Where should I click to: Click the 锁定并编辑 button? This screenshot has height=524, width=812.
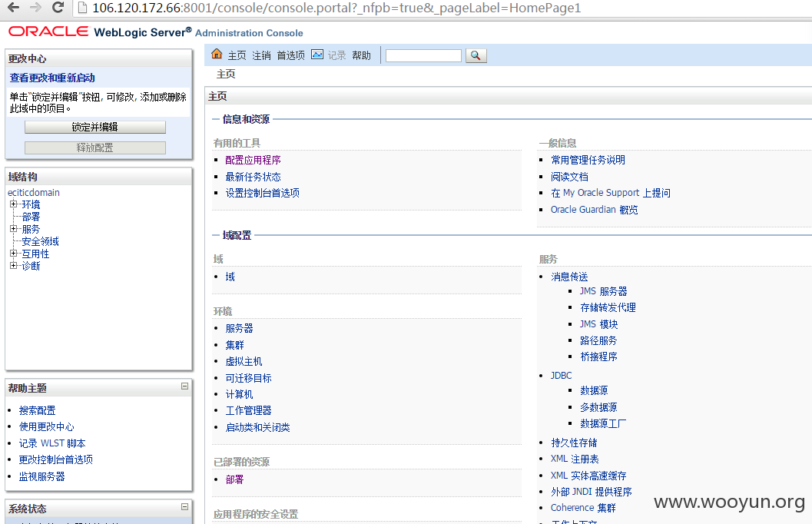coord(95,127)
